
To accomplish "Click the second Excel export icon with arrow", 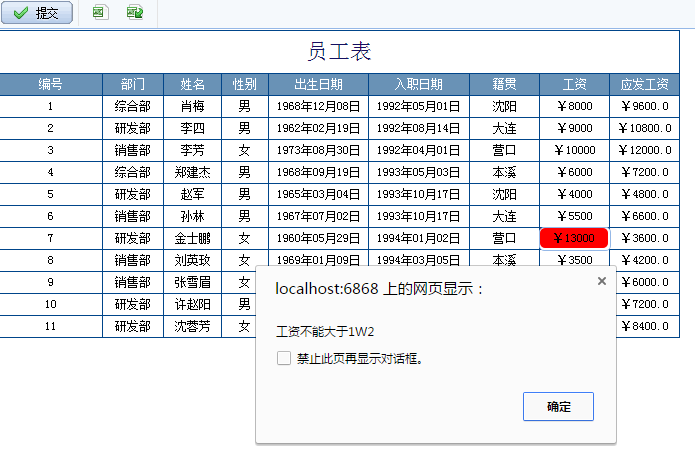I will [x=135, y=12].
